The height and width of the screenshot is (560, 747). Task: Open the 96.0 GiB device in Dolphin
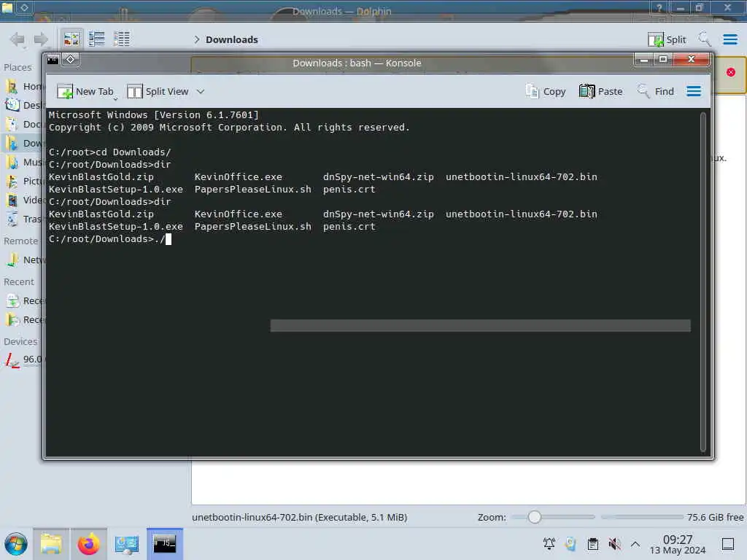point(23,359)
